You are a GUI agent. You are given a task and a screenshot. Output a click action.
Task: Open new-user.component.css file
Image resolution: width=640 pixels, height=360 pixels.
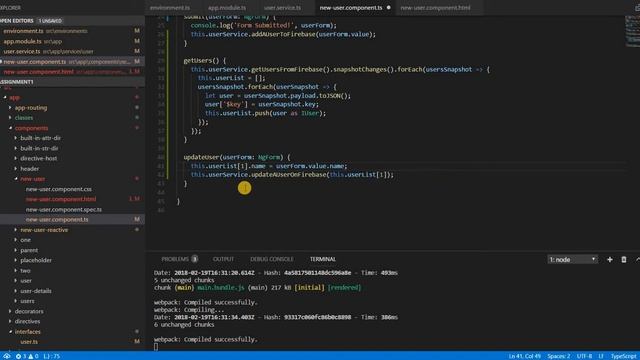click(x=58, y=189)
